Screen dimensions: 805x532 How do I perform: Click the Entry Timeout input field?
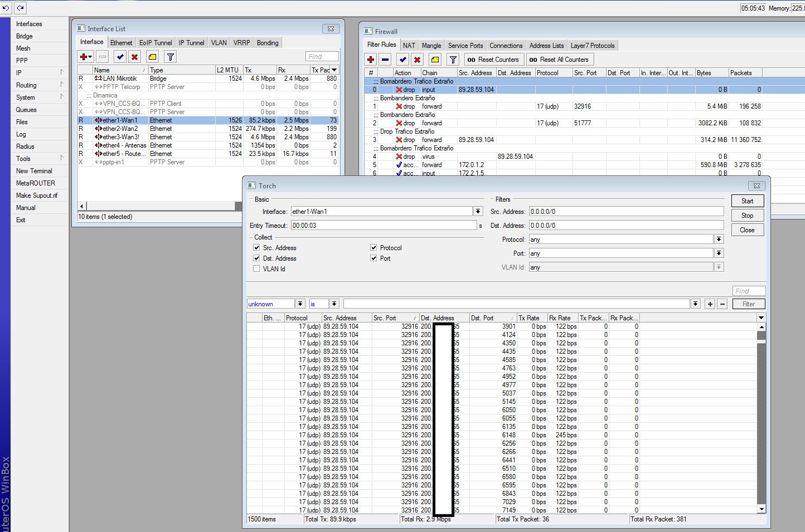(x=384, y=226)
